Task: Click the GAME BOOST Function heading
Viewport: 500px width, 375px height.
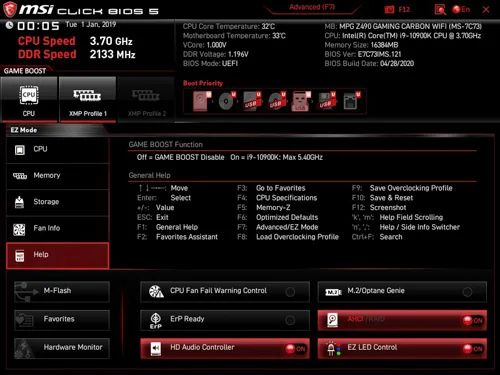Action: [166, 145]
